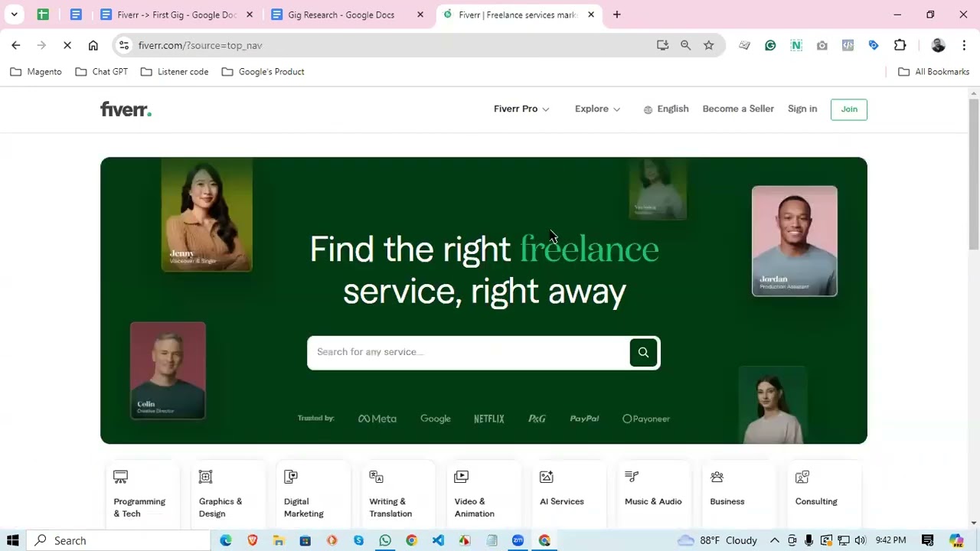Open the Consulting category
980x551 pixels.
(825, 494)
